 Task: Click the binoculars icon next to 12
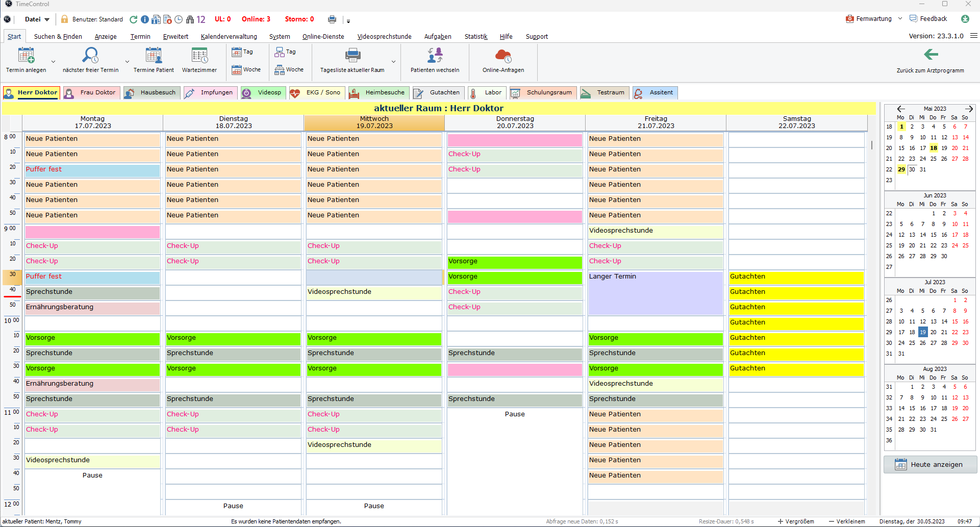click(x=190, y=19)
